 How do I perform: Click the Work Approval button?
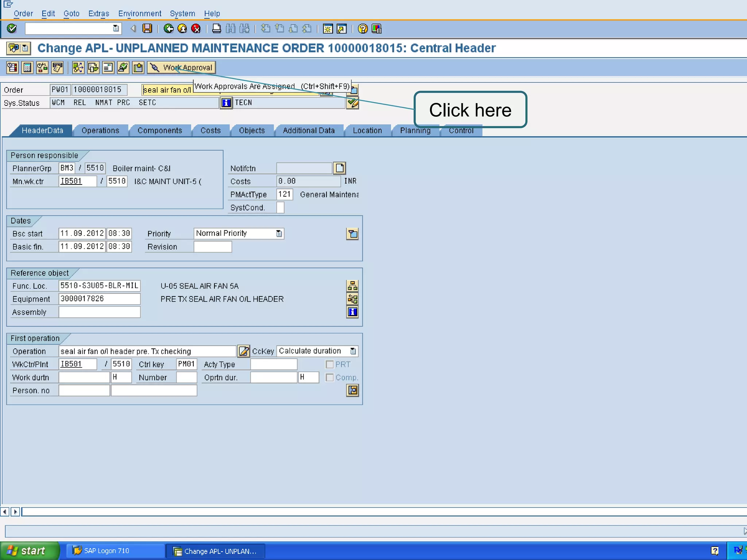[182, 67]
